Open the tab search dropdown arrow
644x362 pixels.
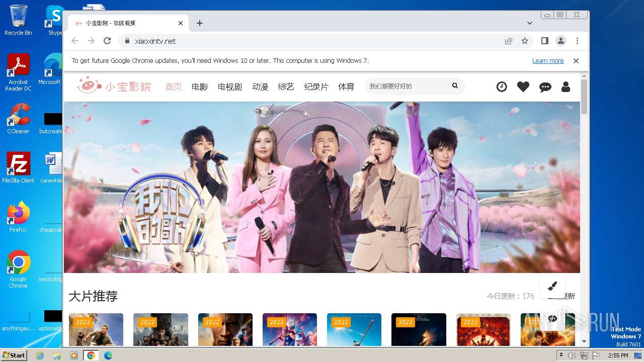(530, 23)
